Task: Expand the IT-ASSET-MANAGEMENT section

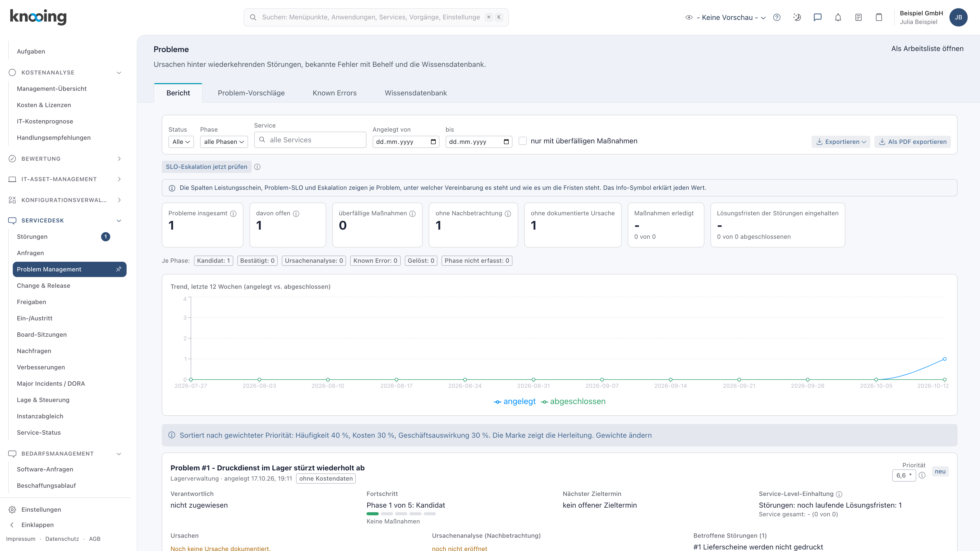Action: 119,179
